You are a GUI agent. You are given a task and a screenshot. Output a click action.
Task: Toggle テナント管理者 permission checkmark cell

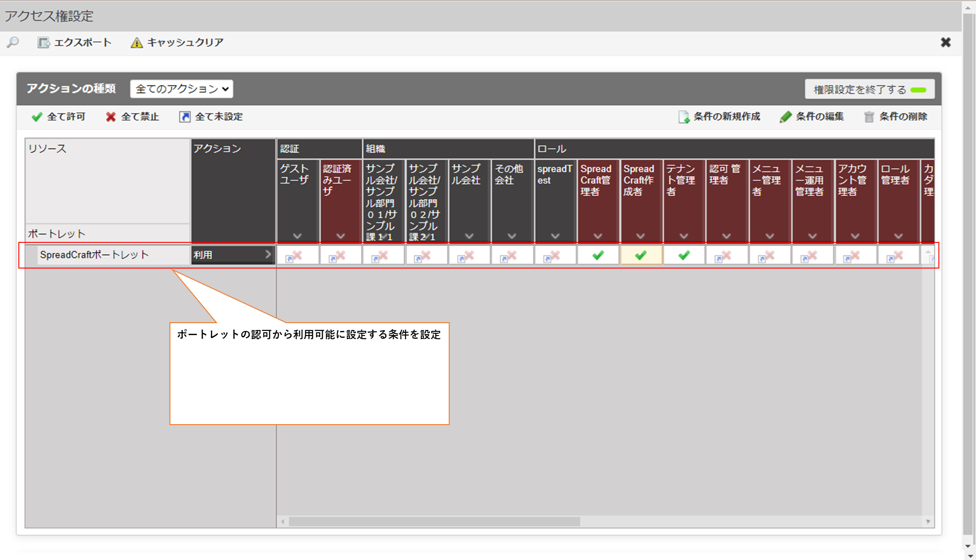(683, 255)
